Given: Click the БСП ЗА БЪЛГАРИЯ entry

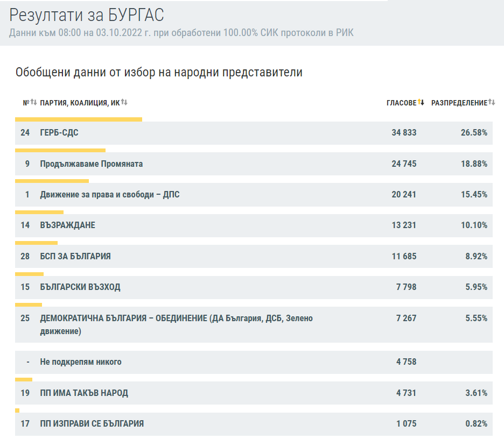Looking at the screenshot, I should [x=75, y=256].
